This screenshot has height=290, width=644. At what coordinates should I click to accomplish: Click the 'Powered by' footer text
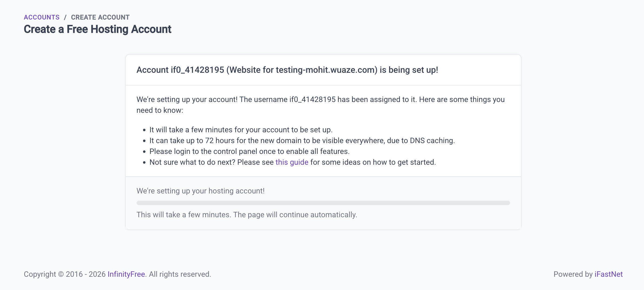pyautogui.click(x=573, y=274)
